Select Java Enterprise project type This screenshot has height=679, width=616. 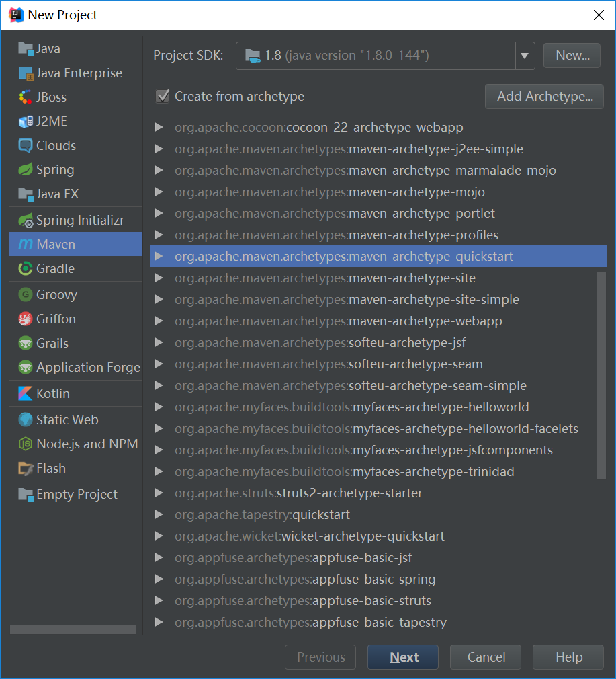coord(76,73)
